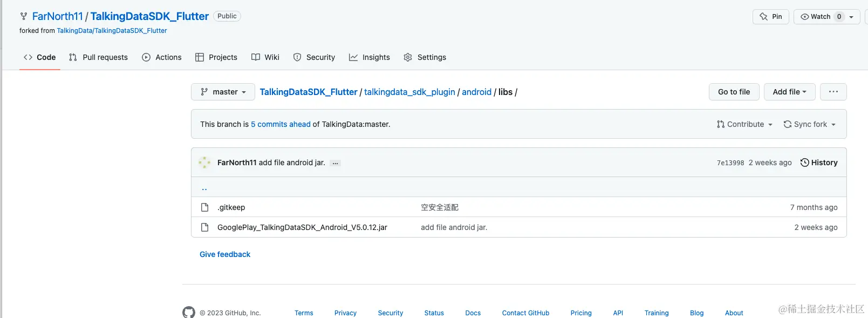
Task: Open the Add file dropdown
Action: pos(790,92)
